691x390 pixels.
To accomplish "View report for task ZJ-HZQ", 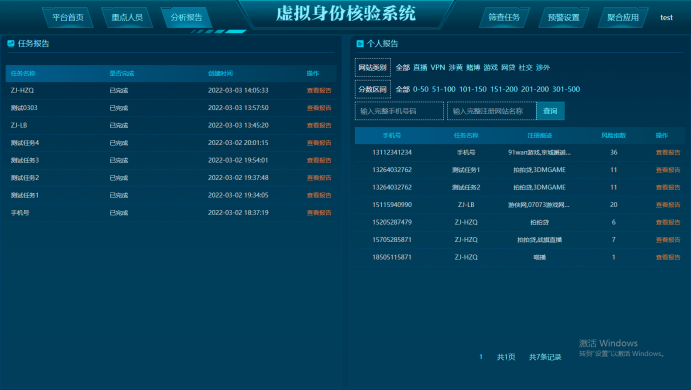I will pyautogui.click(x=319, y=90).
